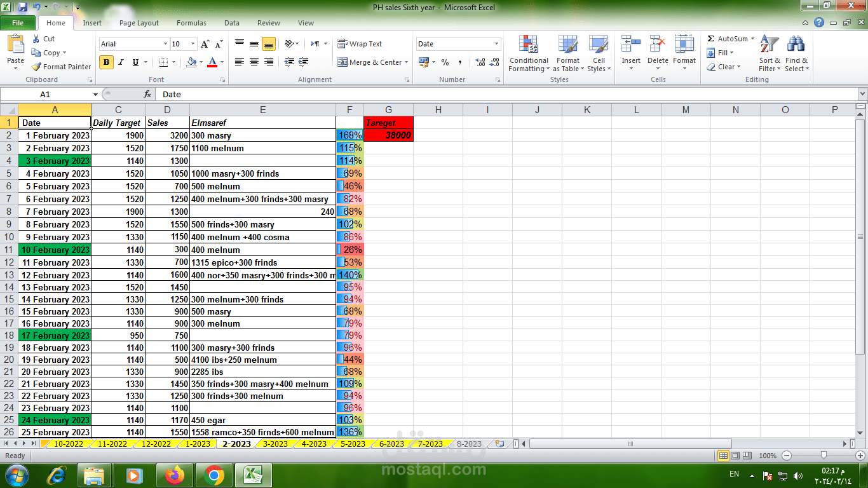Shrink the font with the smaller A icon
868x488 pixels.
point(219,44)
